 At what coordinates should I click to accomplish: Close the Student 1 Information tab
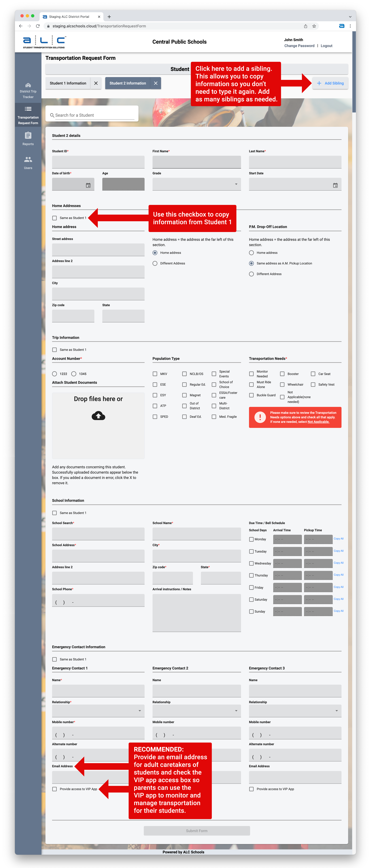point(96,83)
